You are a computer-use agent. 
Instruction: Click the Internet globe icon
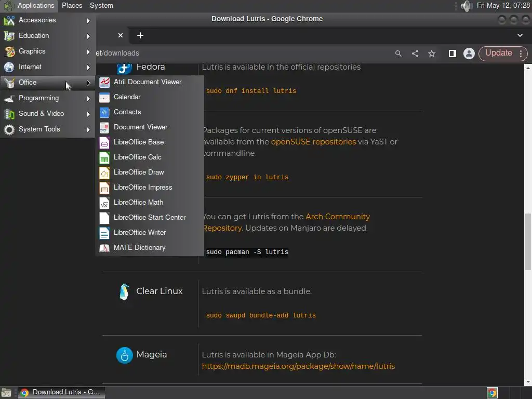click(9, 67)
